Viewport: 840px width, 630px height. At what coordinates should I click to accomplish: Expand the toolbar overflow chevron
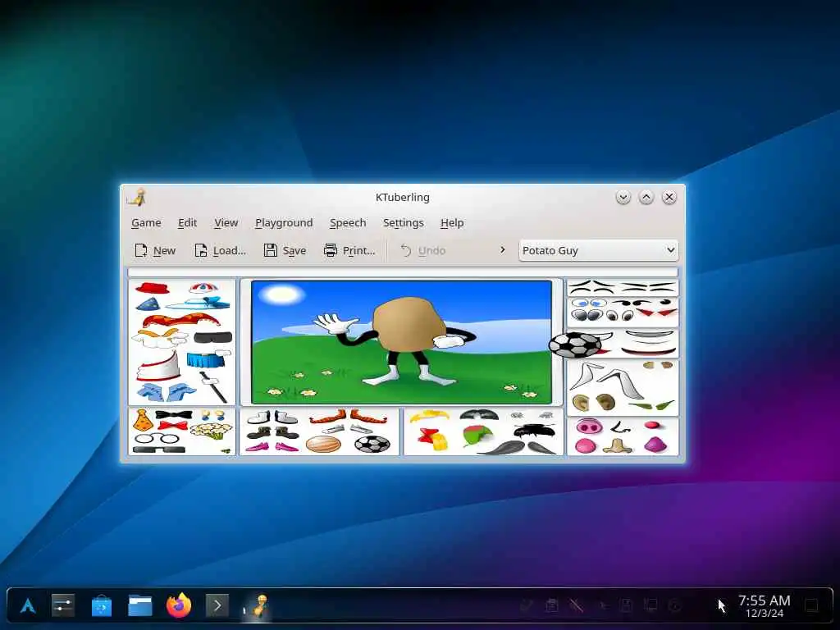point(503,249)
